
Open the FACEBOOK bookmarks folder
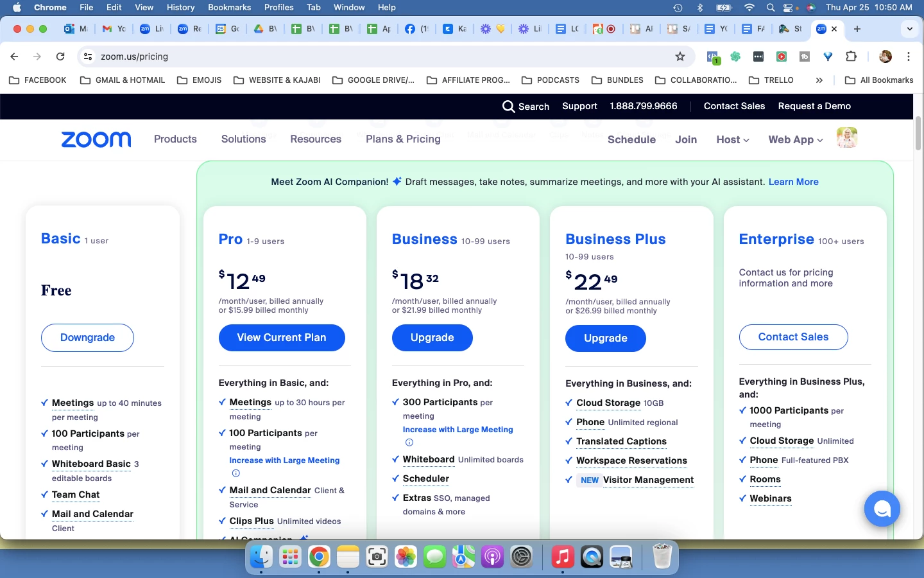point(38,80)
